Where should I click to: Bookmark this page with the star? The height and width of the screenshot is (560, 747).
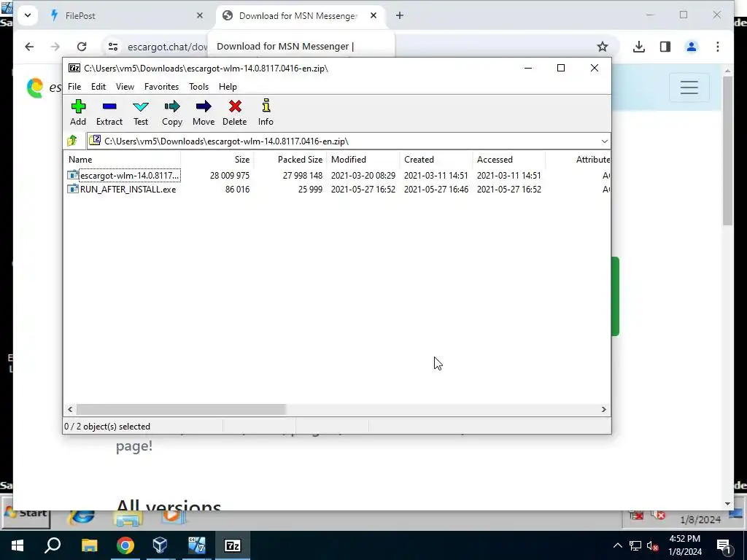click(602, 47)
